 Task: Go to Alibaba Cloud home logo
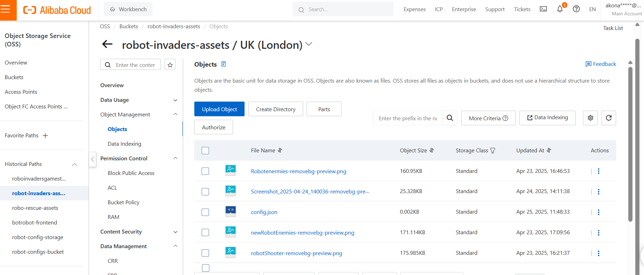click(x=57, y=10)
